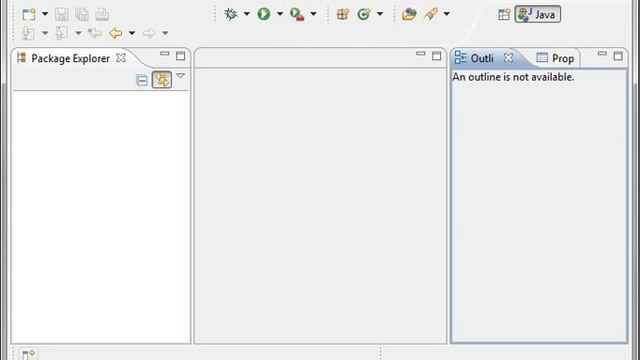
Task: Click the Previous Annotation icon
Action: click(x=61, y=33)
